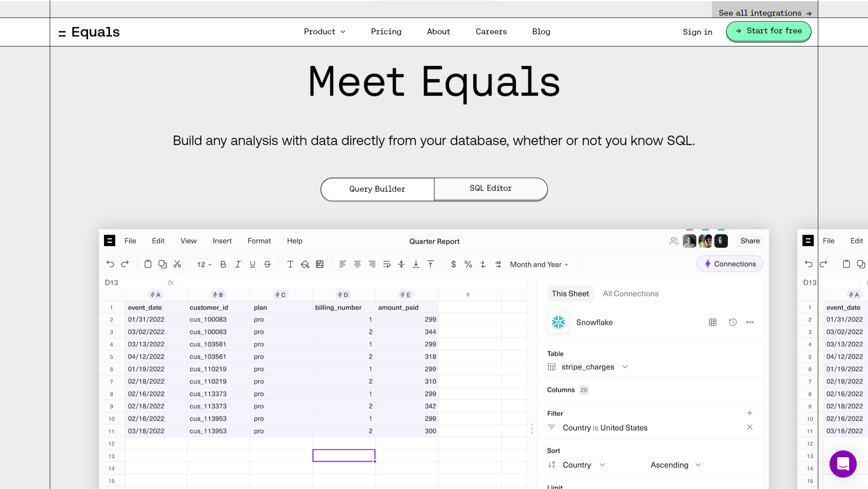
Task: Click the Start for free button
Action: [x=769, y=31]
